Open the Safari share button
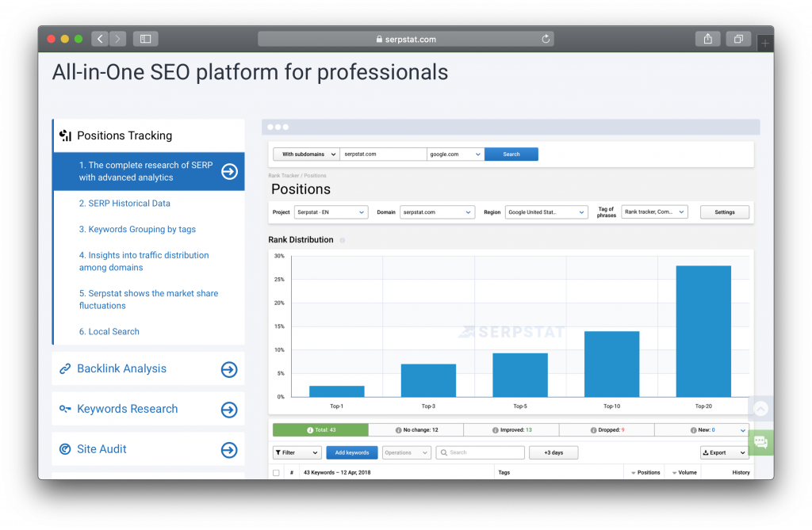The width and height of the screenshot is (812, 530). 707,39
